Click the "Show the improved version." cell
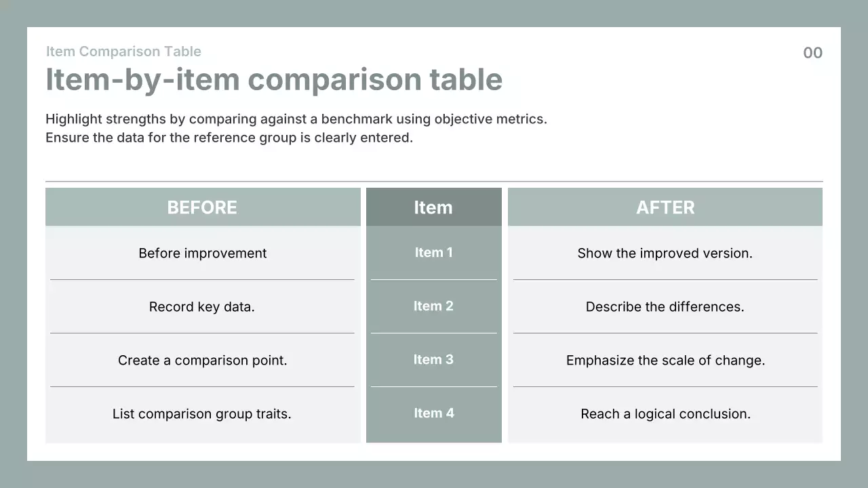 pos(665,253)
